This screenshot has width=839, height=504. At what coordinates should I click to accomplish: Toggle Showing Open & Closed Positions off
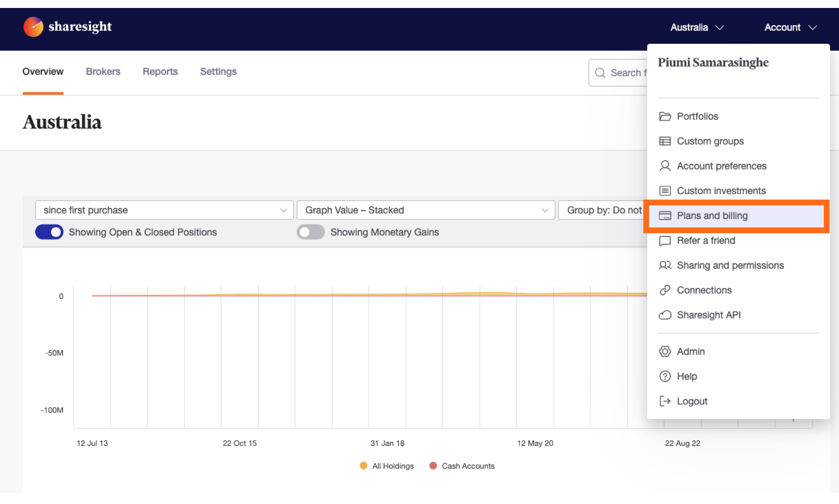click(49, 232)
